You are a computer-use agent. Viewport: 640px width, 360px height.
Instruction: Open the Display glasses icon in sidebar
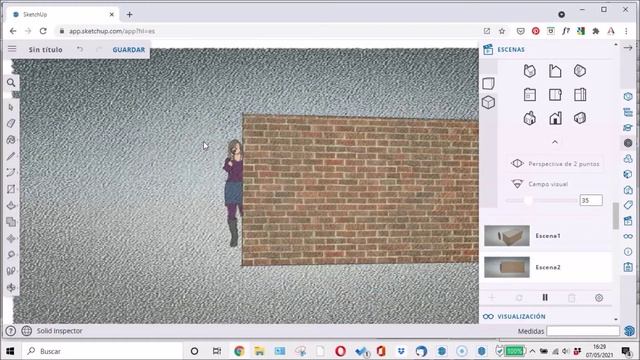(628, 236)
